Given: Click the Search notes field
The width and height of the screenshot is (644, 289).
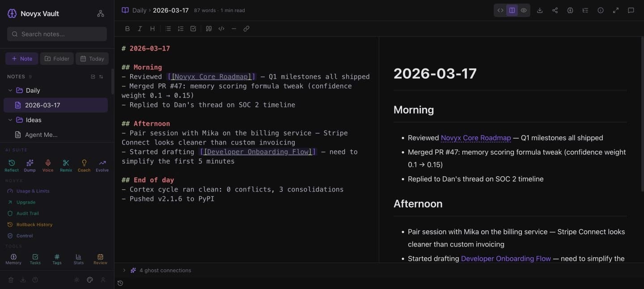Looking at the screenshot, I should coord(56,34).
